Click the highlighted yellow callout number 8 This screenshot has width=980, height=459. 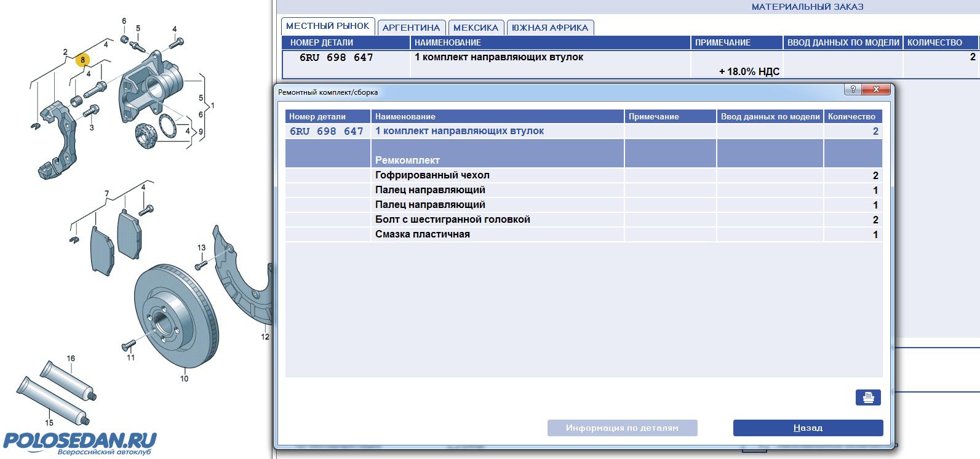(82, 60)
